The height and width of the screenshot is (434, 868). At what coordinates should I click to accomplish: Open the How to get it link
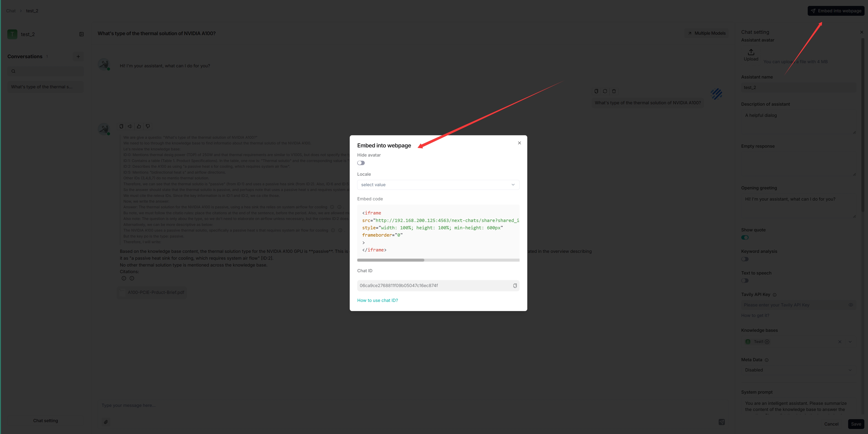pos(755,316)
